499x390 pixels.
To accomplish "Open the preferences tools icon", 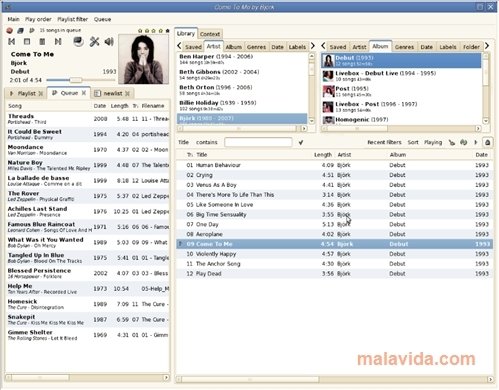I will pyautogui.click(x=95, y=42).
